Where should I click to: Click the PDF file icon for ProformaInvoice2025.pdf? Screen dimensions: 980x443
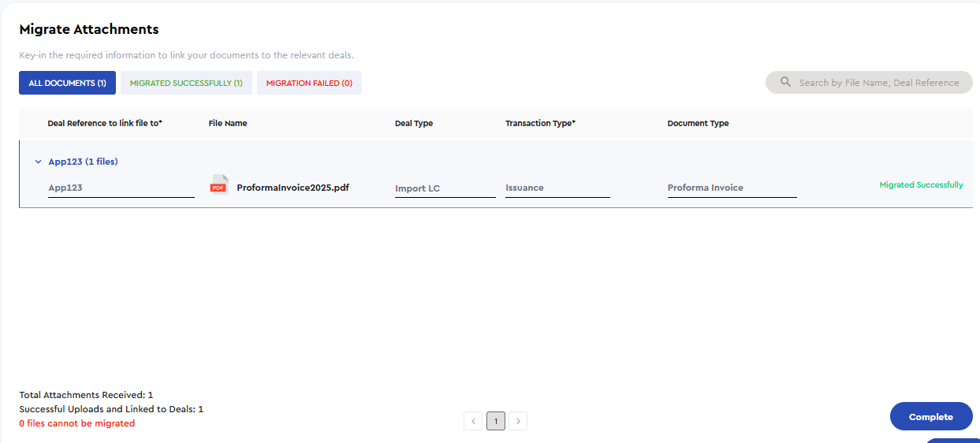pos(218,185)
